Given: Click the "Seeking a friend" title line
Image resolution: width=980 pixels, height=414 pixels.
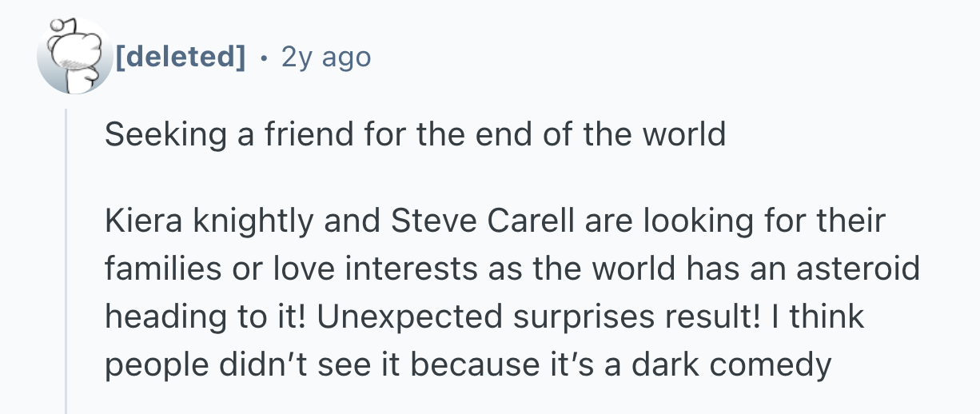Looking at the screenshot, I should click(x=415, y=134).
